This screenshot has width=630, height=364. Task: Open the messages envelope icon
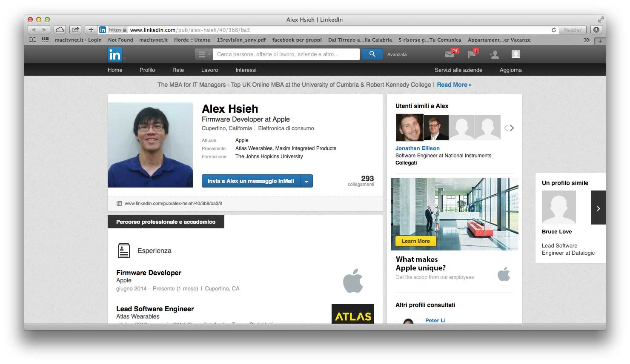(x=450, y=54)
